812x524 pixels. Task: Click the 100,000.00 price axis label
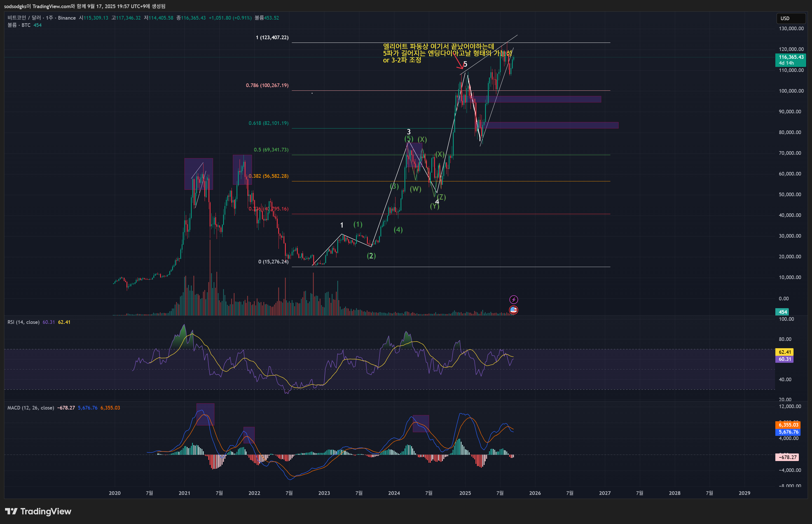791,91
